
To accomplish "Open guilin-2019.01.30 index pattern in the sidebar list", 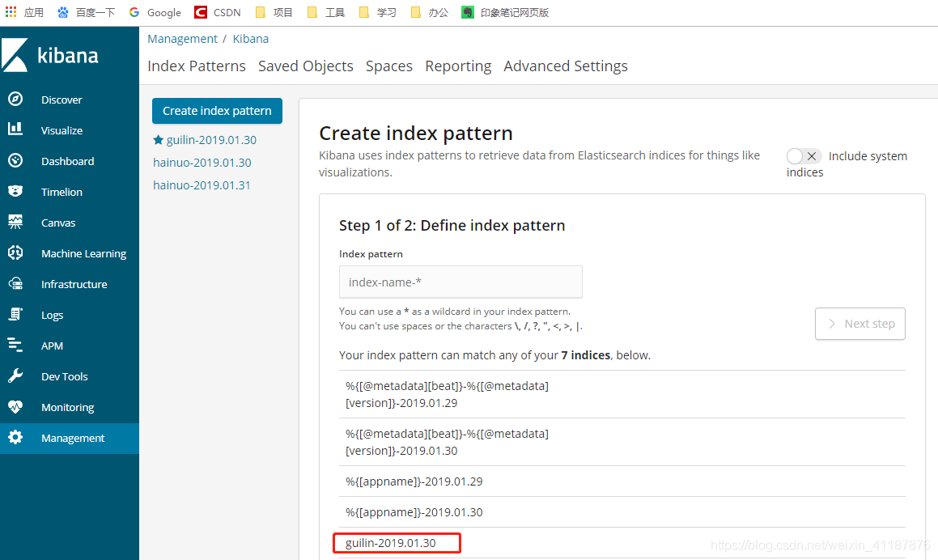I will click(211, 140).
